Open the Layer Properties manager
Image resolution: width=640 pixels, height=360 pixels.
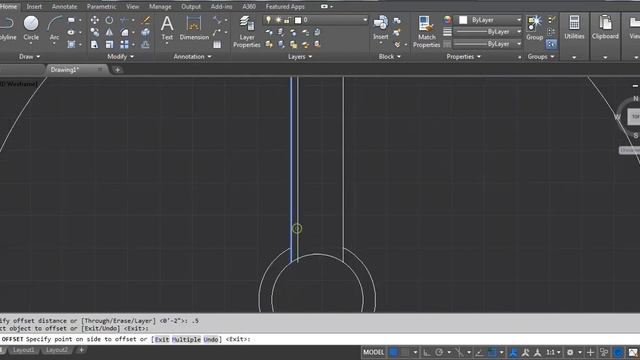coord(247,32)
